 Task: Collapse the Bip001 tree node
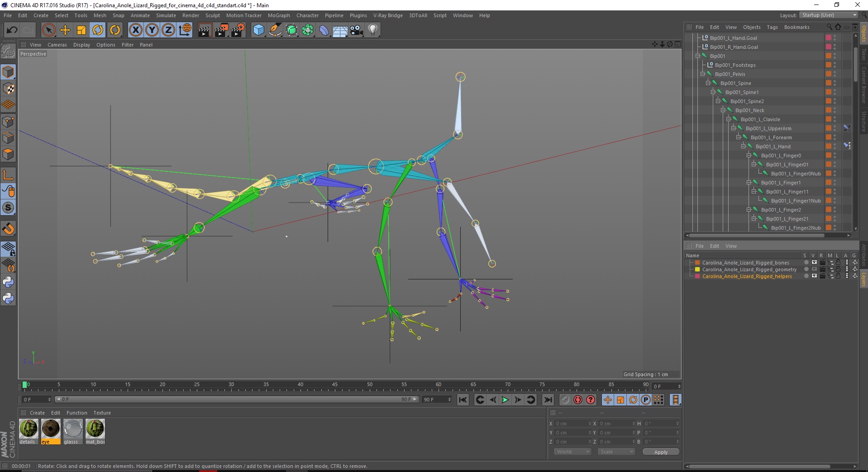[x=697, y=56]
